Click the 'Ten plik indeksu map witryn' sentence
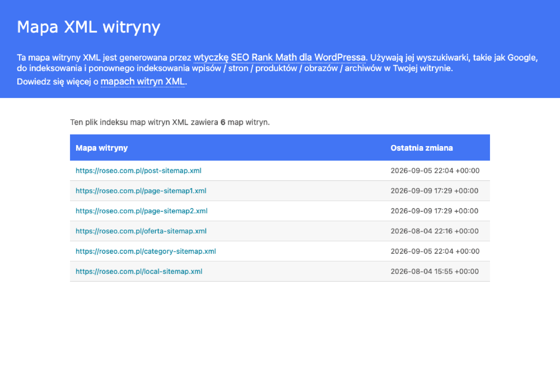Image resolution: width=560 pixels, height=392 pixels. [x=170, y=122]
